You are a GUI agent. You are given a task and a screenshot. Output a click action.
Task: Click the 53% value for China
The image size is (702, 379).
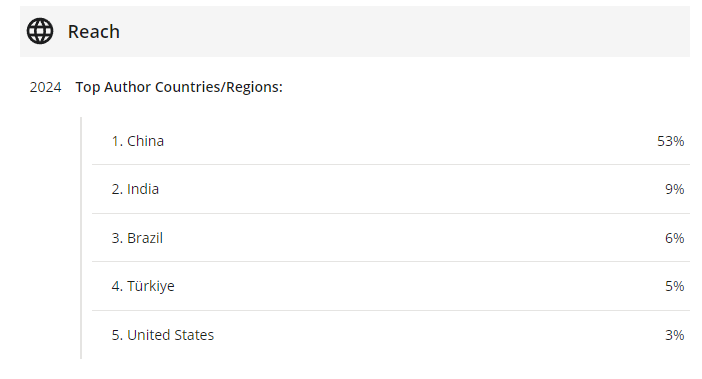click(x=670, y=141)
